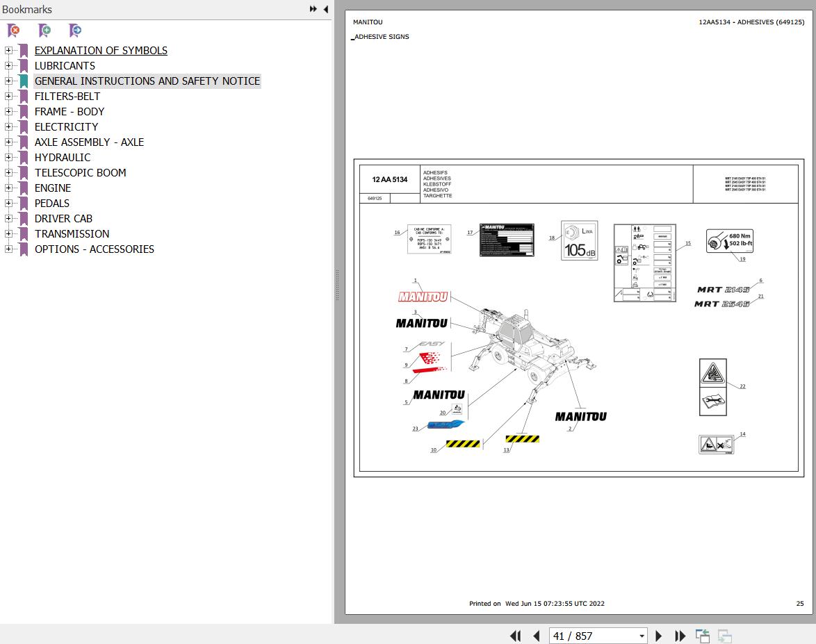816x644 pixels.
Task: Click the bookmark icon beside TRANSMISSION
Action: tap(24, 233)
